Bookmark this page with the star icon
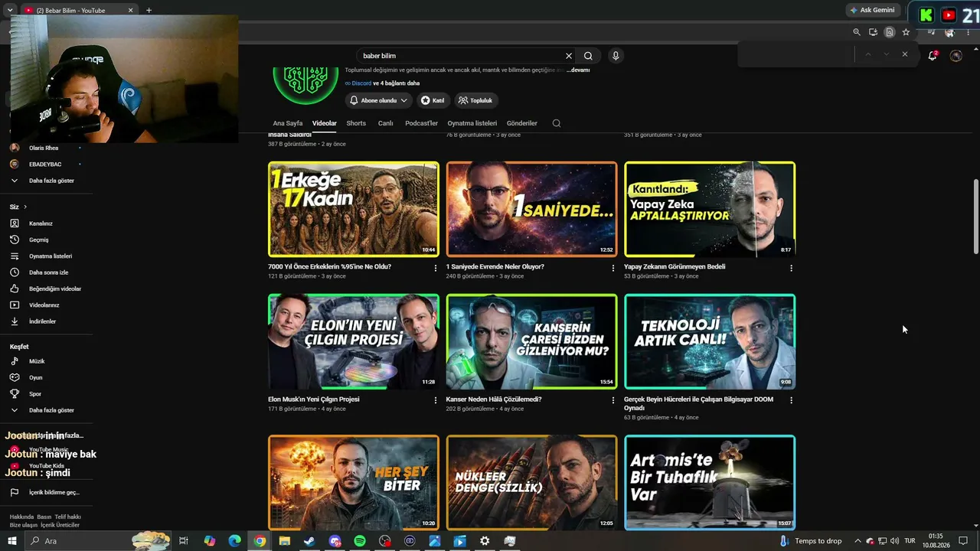Image resolution: width=980 pixels, height=551 pixels. (906, 32)
